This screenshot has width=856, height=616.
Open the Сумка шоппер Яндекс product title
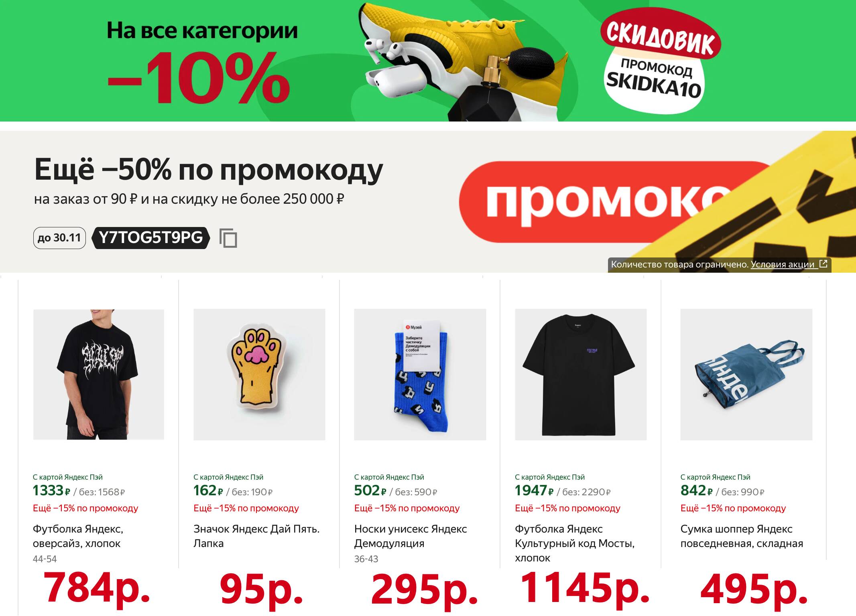click(x=742, y=536)
